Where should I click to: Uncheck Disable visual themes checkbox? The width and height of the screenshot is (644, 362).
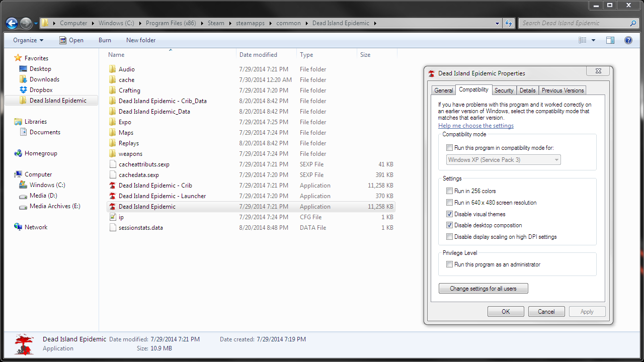click(x=450, y=214)
